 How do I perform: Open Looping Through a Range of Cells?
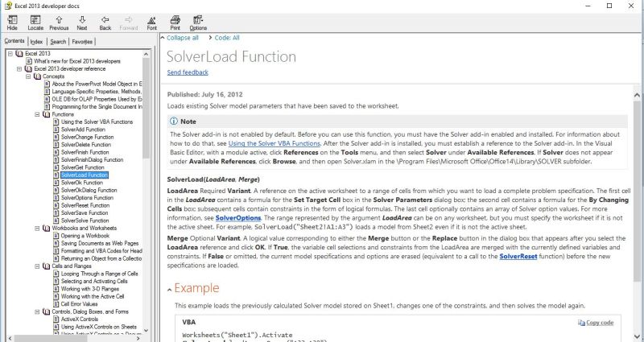[x=99, y=274]
